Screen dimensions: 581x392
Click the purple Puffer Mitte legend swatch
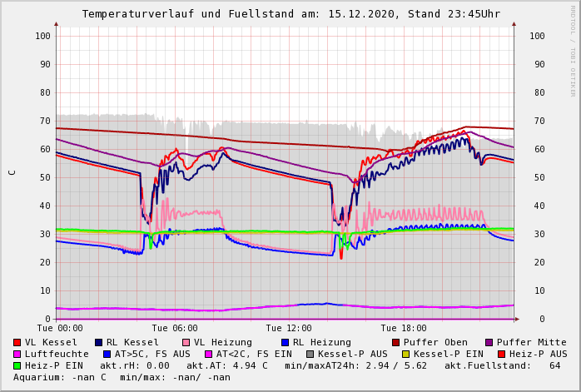coord(489,342)
